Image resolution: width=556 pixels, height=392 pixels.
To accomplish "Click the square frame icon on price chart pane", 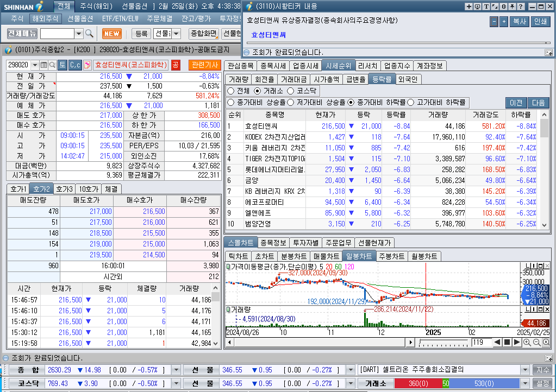I will [541, 266].
